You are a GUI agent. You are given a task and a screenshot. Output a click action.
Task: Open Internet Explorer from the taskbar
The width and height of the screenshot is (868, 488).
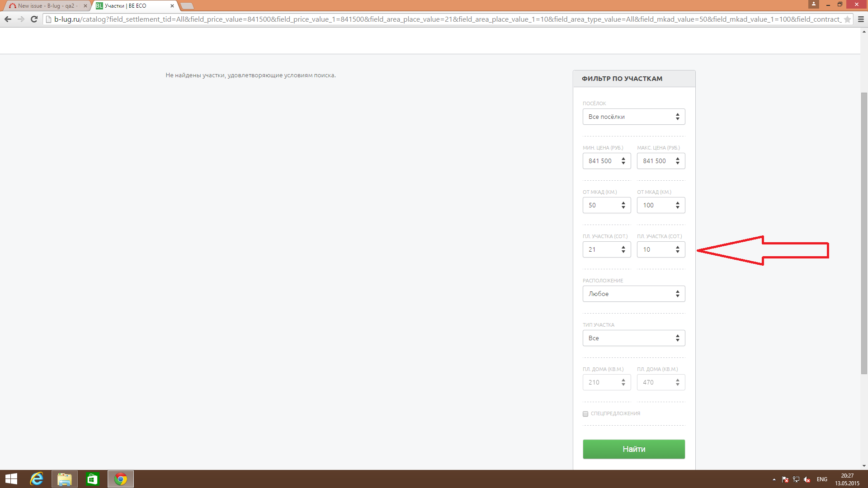[37, 479]
